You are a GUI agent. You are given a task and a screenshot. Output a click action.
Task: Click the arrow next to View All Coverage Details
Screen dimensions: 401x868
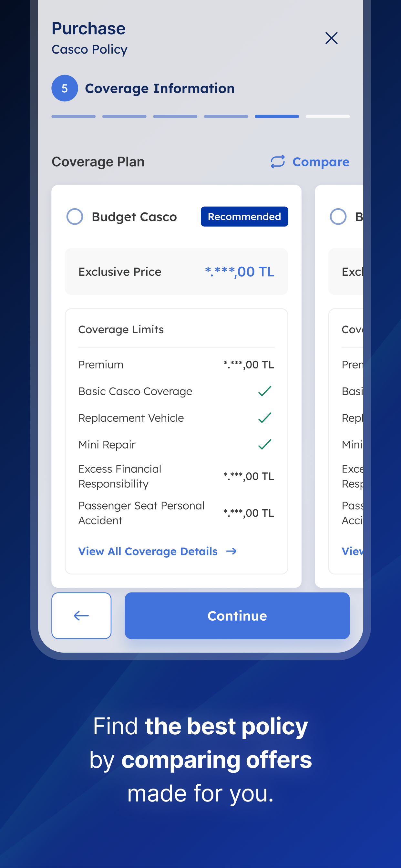click(231, 551)
